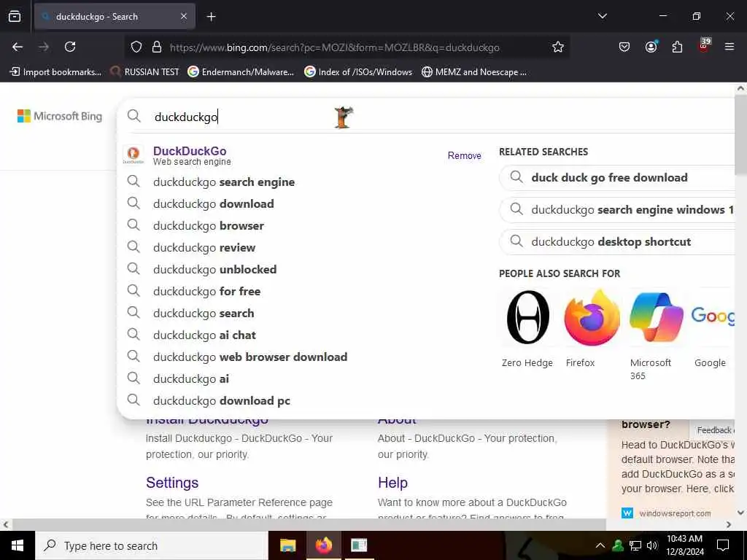This screenshot has height=560, width=747.
Task: Open the Settings result link
Action: coord(172,483)
